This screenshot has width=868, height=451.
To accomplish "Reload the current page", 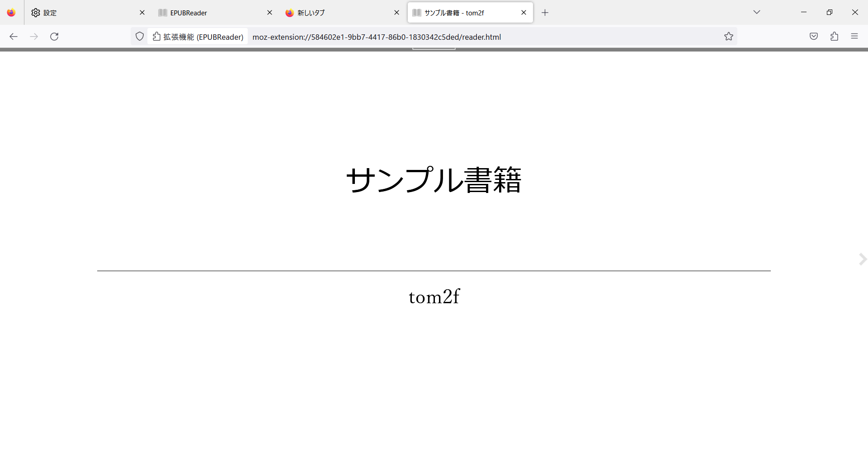I will [x=54, y=37].
